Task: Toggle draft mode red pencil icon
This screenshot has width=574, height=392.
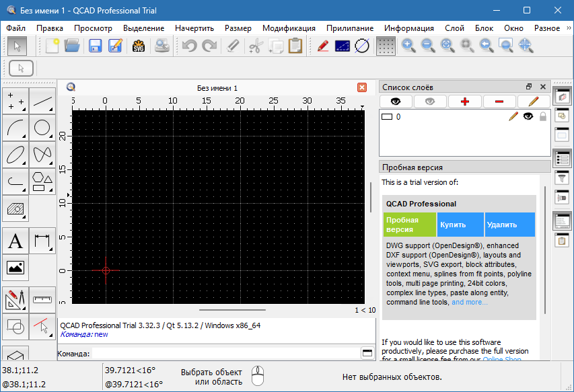Action: coord(323,46)
